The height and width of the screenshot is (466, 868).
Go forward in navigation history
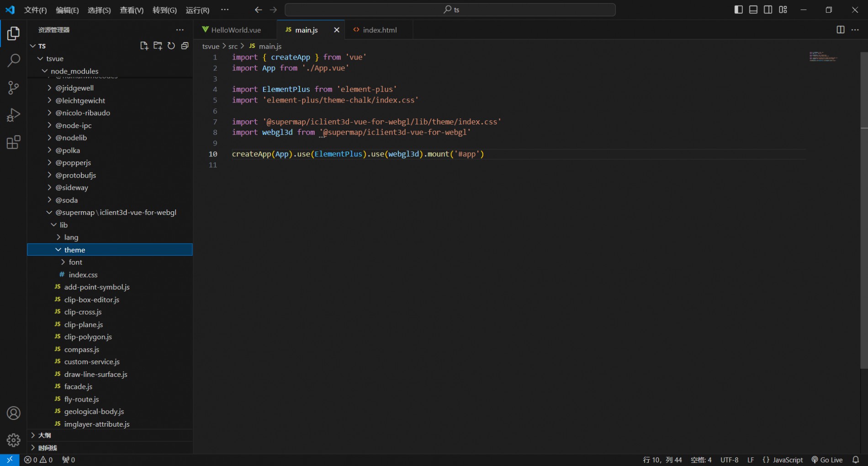pos(273,10)
